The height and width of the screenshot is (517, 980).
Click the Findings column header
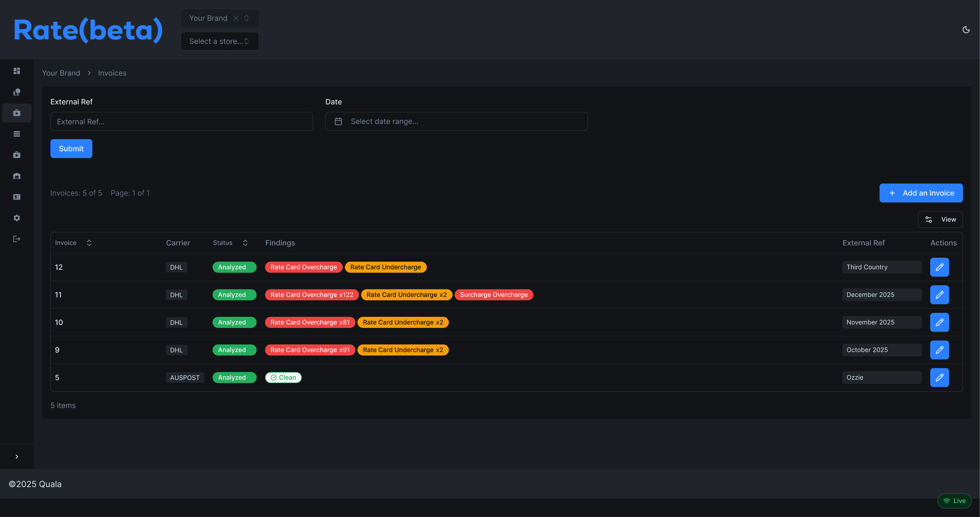coord(280,243)
